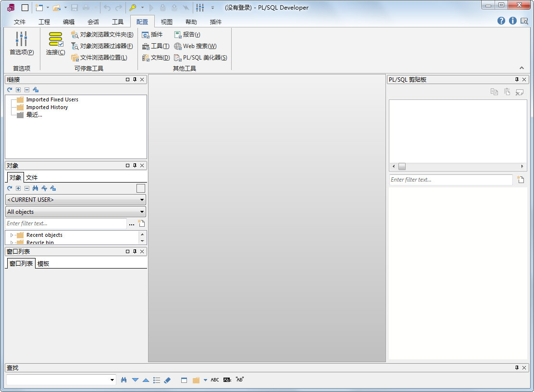Viewport: 534px width, 392px height.
Task: Toggle pin on 对象 panel
Action: click(135, 165)
